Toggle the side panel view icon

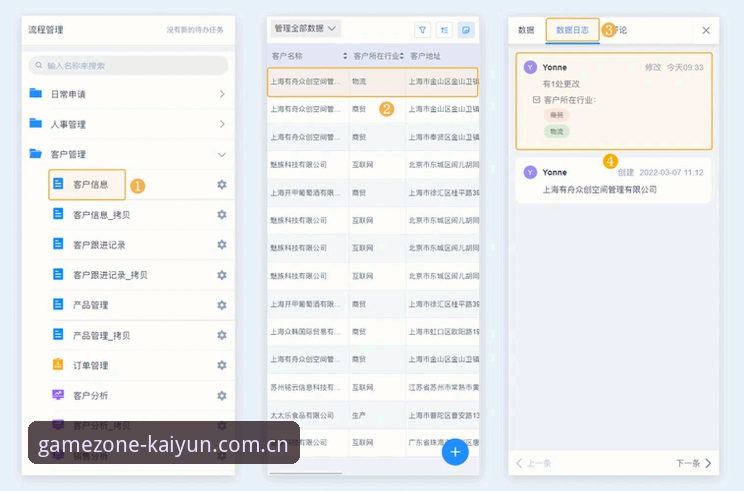[x=466, y=30]
